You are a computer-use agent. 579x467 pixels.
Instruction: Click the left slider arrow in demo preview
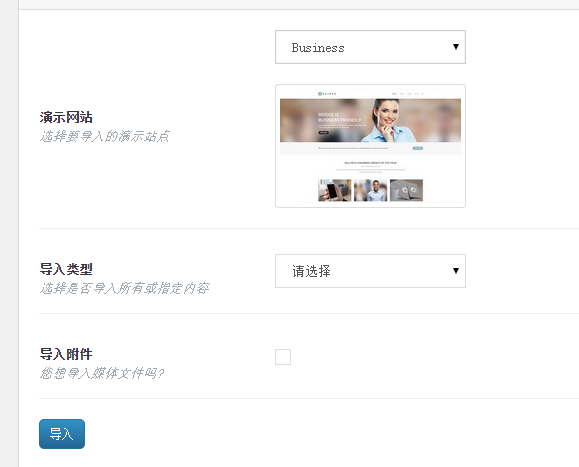click(285, 120)
